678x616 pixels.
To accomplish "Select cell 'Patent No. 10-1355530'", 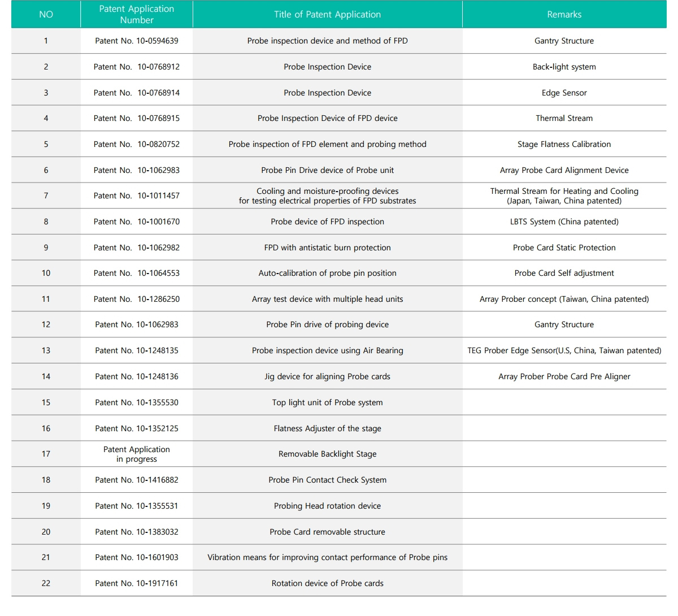I will tap(137, 402).
